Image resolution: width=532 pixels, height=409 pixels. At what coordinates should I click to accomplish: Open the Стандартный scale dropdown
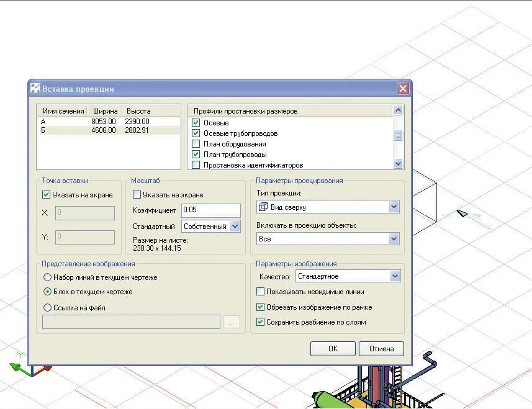235,226
